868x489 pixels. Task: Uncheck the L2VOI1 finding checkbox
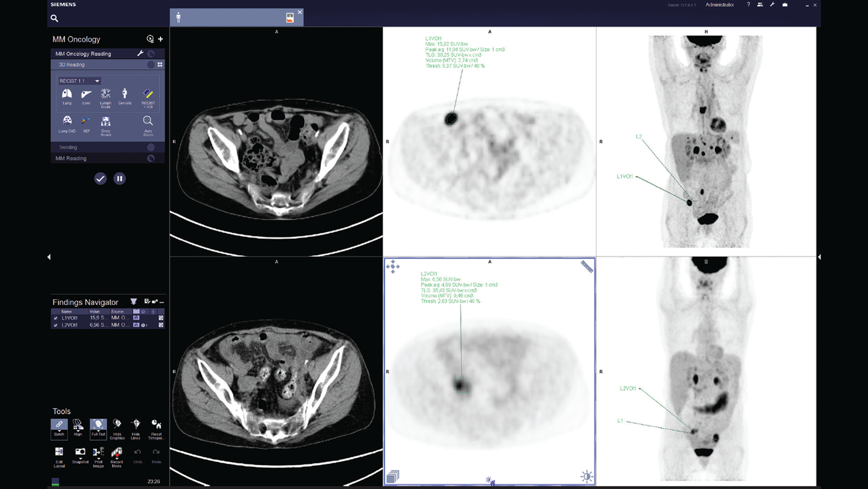pyautogui.click(x=56, y=325)
